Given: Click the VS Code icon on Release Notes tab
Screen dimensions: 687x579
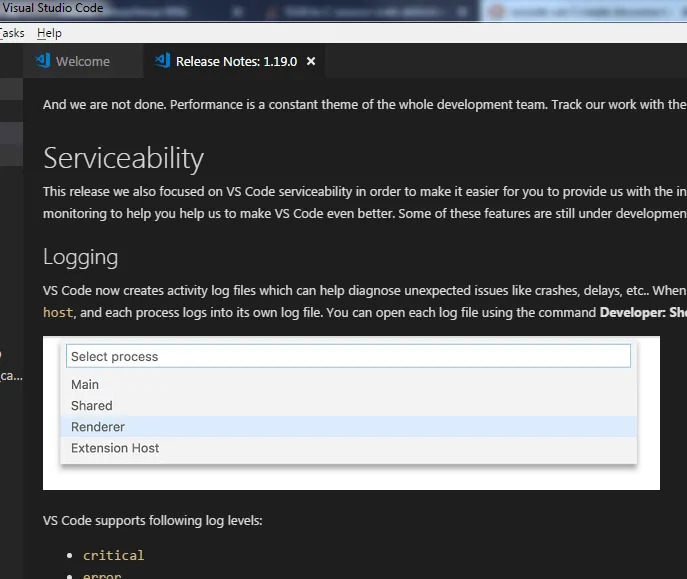Looking at the screenshot, I should tap(163, 60).
